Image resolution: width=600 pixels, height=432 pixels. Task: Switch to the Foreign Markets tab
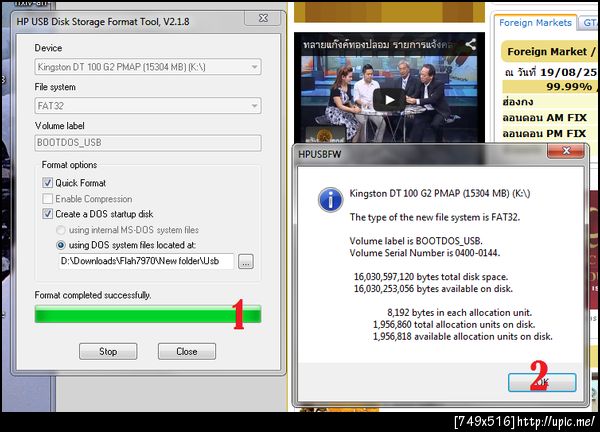[x=535, y=23]
